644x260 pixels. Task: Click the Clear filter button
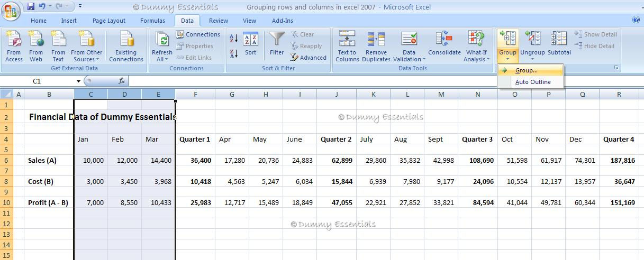coord(302,34)
